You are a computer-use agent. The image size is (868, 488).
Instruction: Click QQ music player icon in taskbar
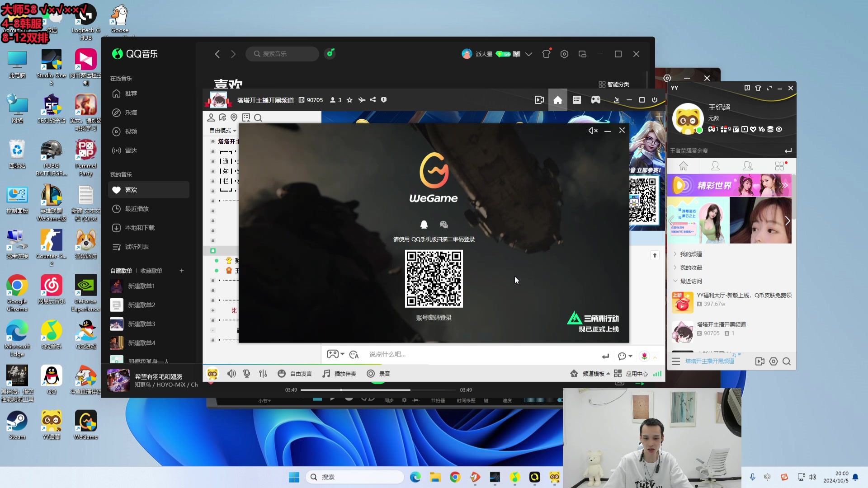[x=514, y=477]
